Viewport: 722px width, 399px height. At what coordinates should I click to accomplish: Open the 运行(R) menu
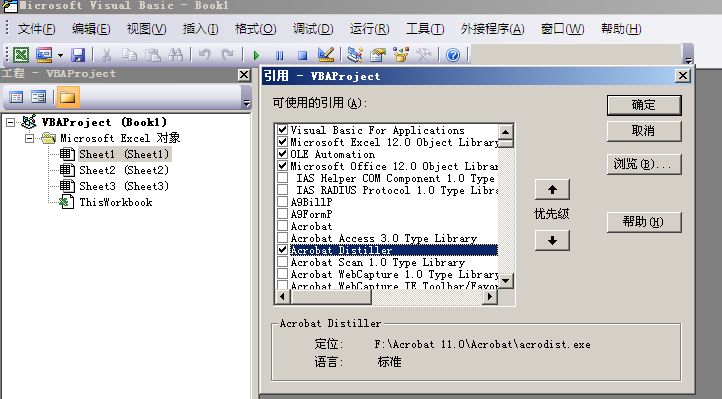point(369,29)
